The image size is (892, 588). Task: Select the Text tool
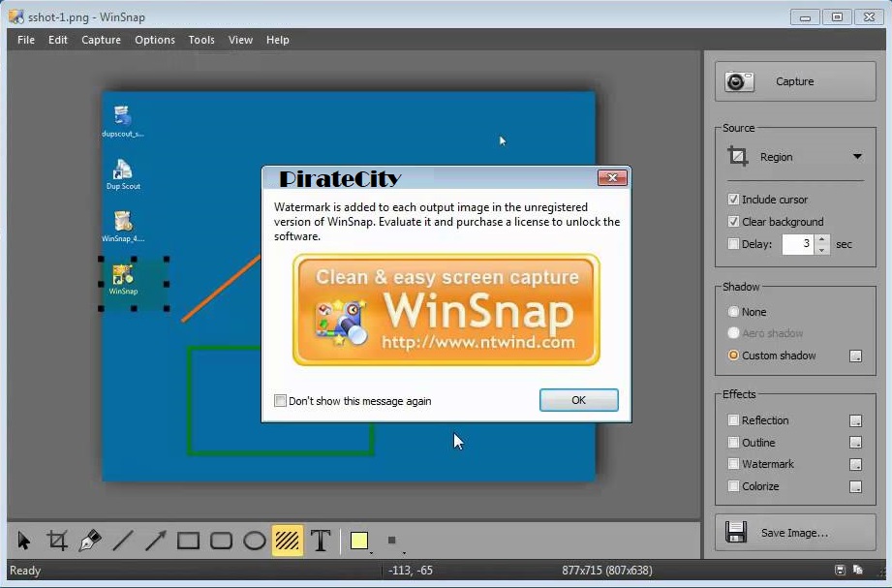click(x=321, y=541)
